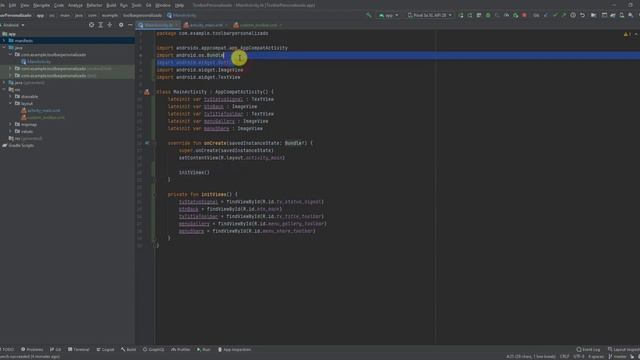Click the green Git Push arrow icon
Screen dimensions: 640x360
tap(564, 15)
